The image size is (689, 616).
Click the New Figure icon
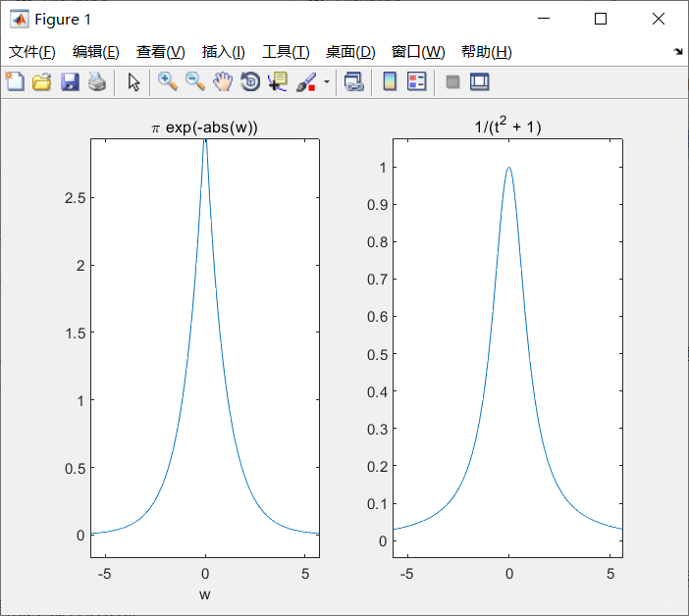[15, 81]
